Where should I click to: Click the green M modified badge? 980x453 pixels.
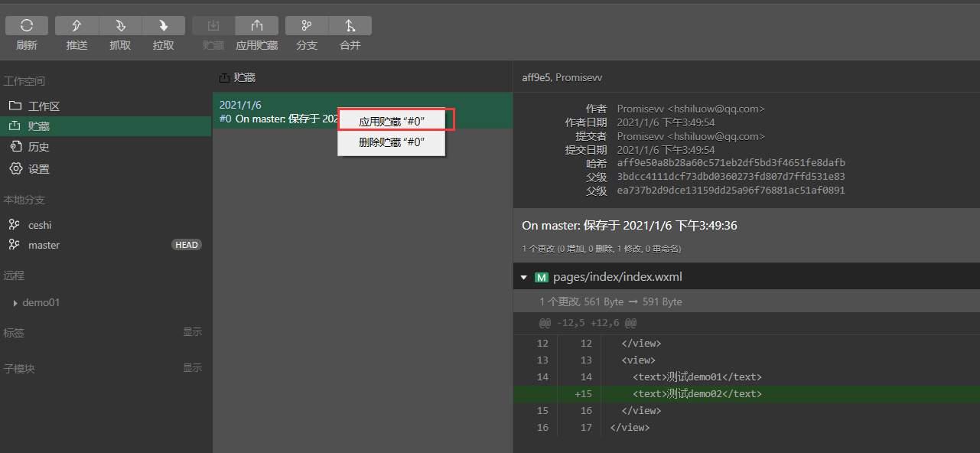(x=541, y=277)
